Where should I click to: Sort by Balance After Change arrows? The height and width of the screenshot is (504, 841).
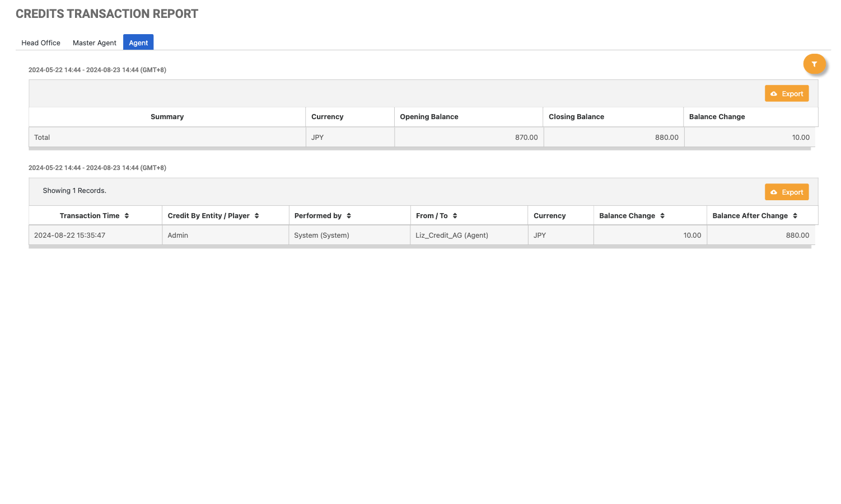pyautogui.click(x=795, y=216)
